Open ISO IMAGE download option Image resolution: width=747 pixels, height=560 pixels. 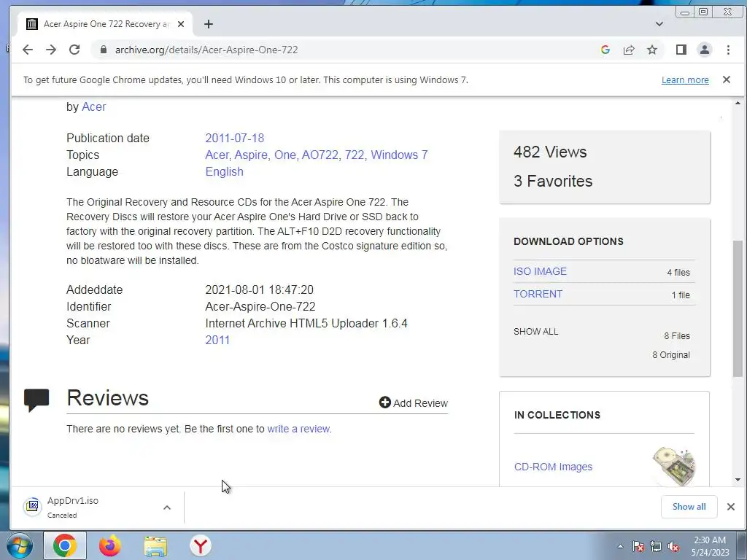click(x=541, y=271)
